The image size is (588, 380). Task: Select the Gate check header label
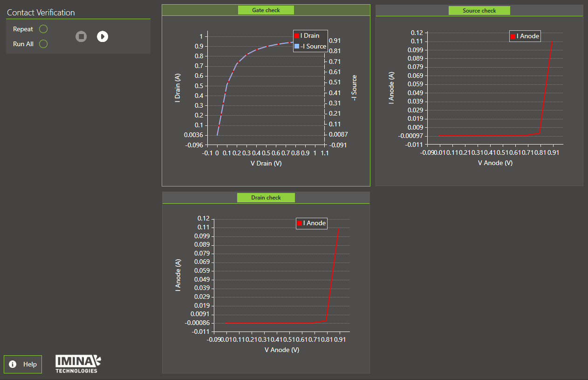click(266, 10)
